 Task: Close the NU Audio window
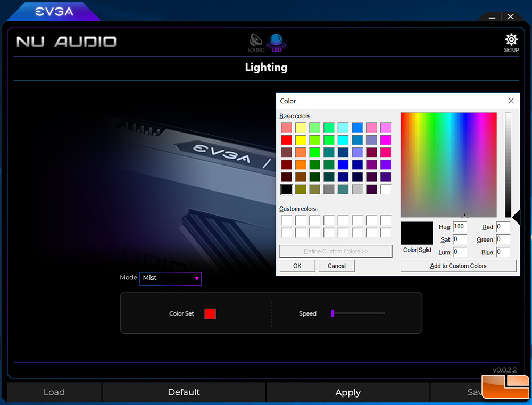pyautogui.click(x=510, y=16)
